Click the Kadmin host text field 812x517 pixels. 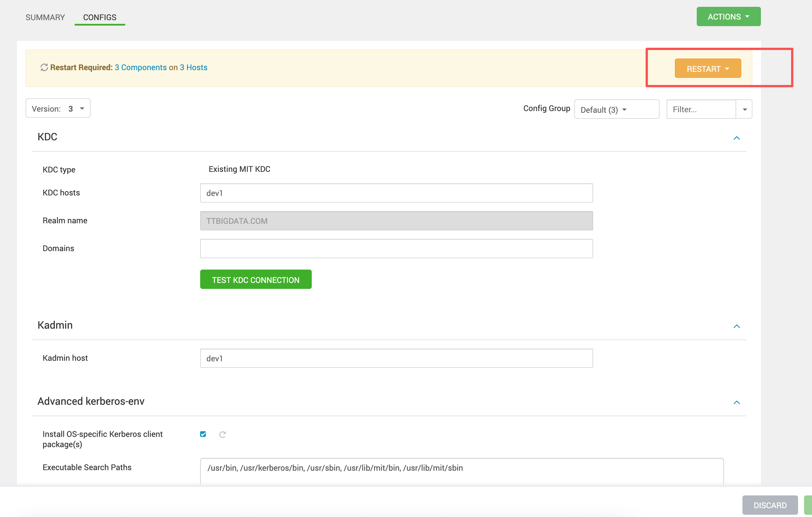pos(396,358)
